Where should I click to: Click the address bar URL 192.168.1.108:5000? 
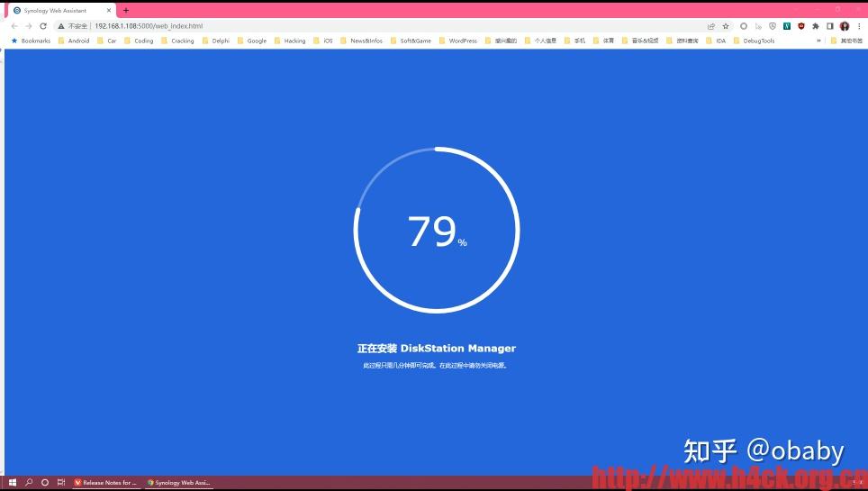click(149, 26)
